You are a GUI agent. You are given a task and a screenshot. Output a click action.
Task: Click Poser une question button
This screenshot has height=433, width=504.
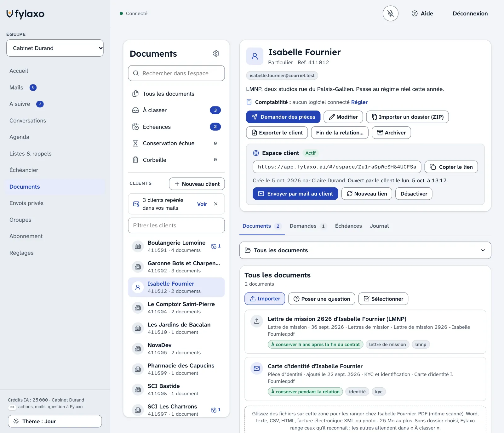pos(322,299)
